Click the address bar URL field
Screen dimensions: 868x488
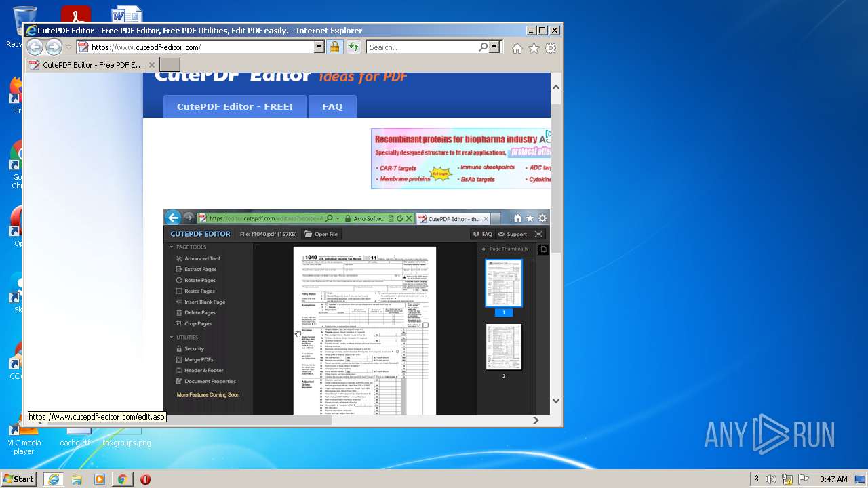click(x=201, y=47)
